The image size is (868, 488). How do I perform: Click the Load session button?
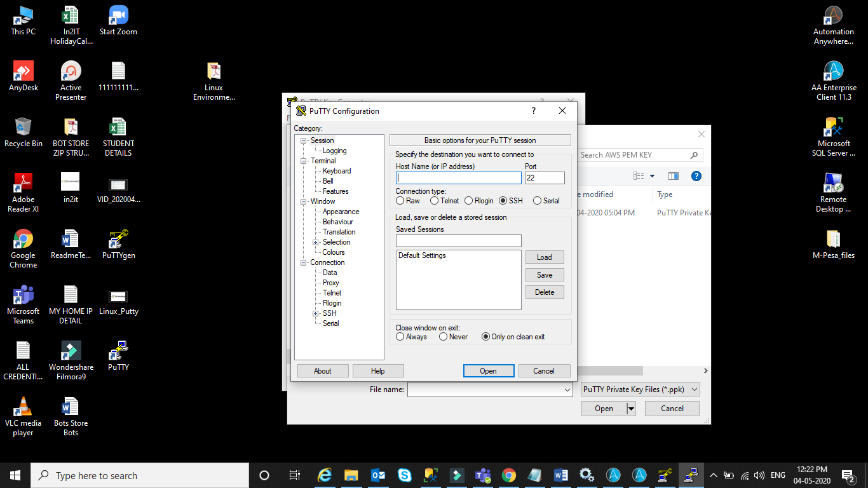(545, 257)
